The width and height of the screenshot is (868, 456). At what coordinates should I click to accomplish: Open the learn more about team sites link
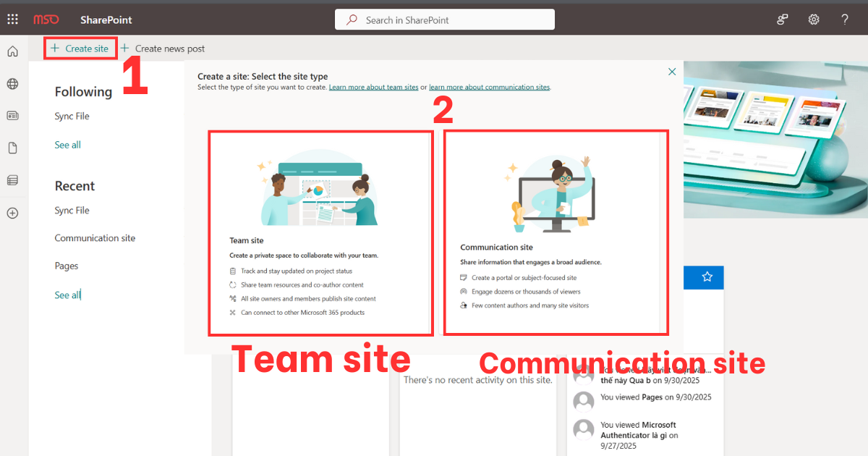pyautogui.click(x=373, y=87)
